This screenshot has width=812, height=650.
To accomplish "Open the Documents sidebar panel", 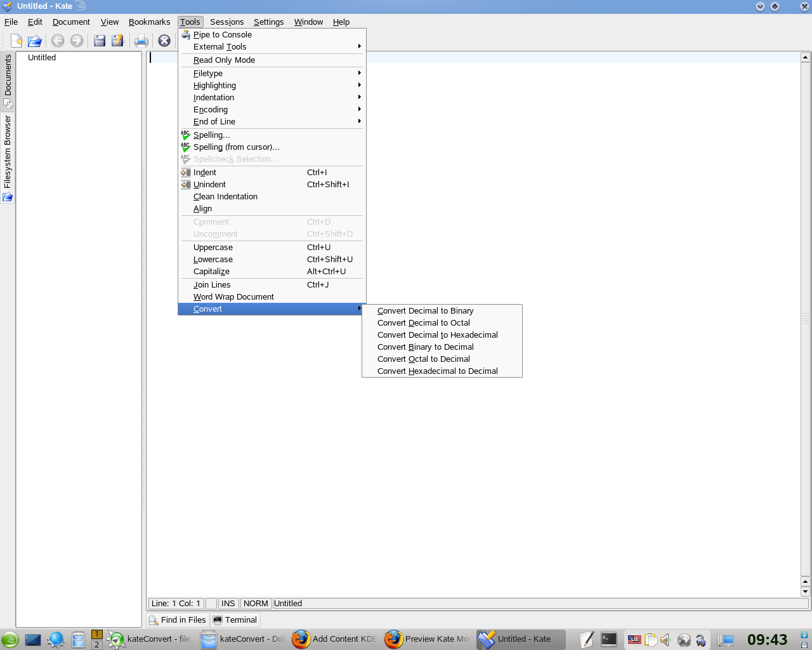I will (8, 81).
